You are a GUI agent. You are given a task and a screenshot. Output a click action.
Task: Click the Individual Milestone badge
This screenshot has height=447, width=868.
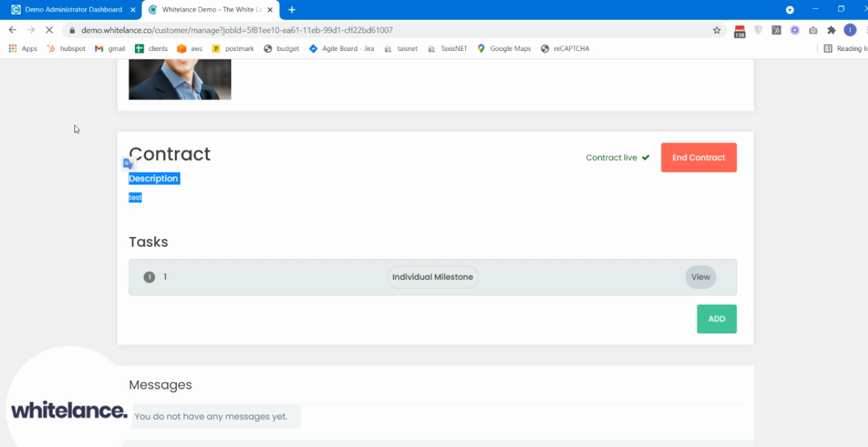click(432, 277)
